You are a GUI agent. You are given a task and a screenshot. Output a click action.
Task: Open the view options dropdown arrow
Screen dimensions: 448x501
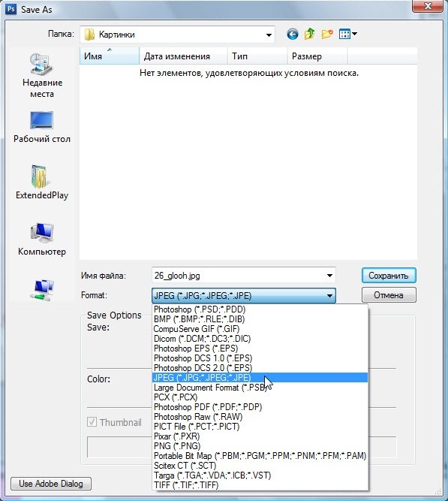coord(354,34)
